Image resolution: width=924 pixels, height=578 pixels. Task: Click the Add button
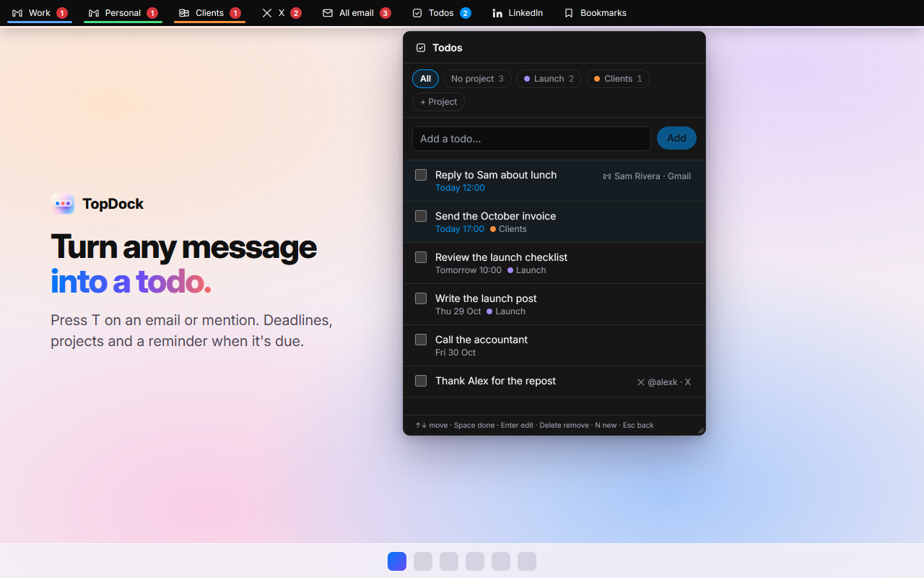coord(676,139)
